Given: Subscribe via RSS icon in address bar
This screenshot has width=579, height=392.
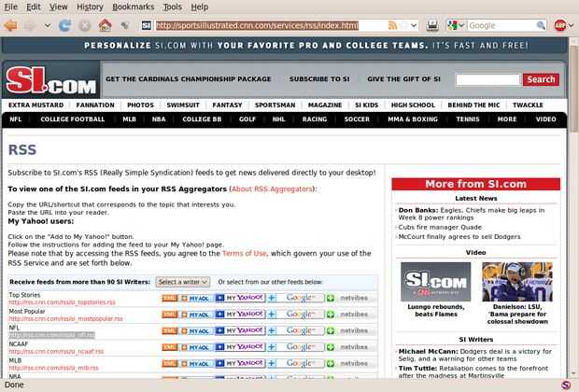Looking at the screenshot, I should point(392,25).
